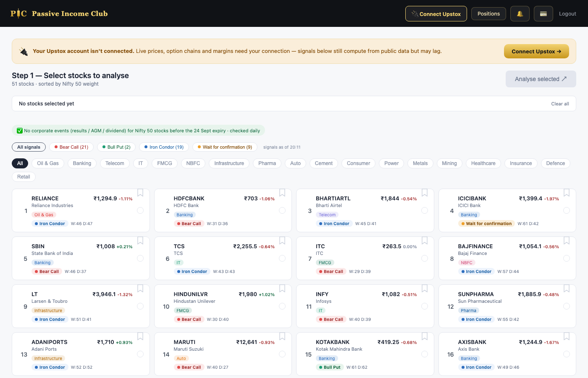Viewport: 588px width, 378px height.
Task: Filter stocks by Defence sector
Action: (555, 163)
